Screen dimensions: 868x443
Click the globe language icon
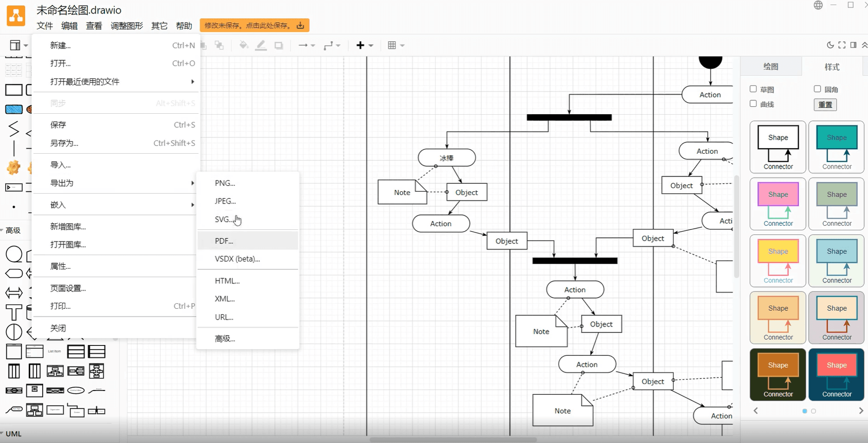(818, 5)
